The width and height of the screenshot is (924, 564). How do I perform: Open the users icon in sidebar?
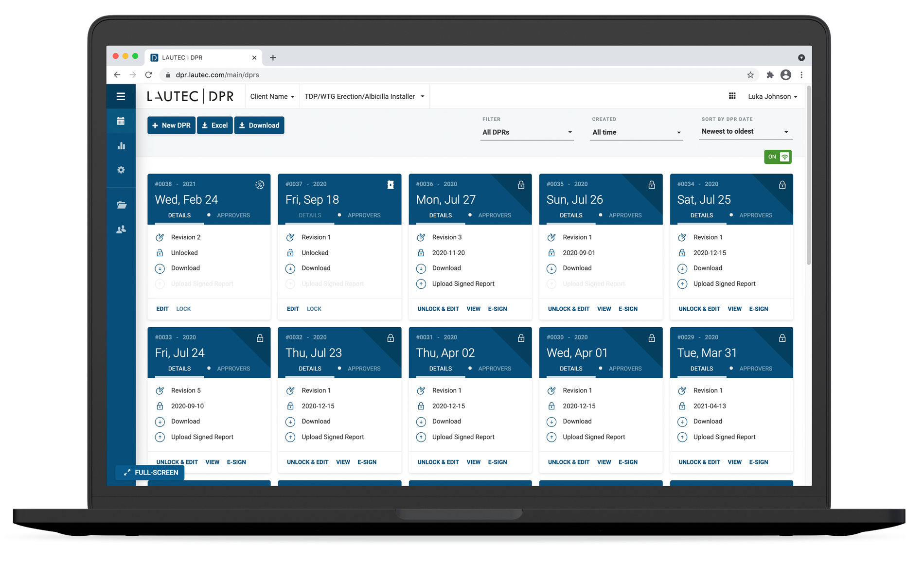[121, 229]
